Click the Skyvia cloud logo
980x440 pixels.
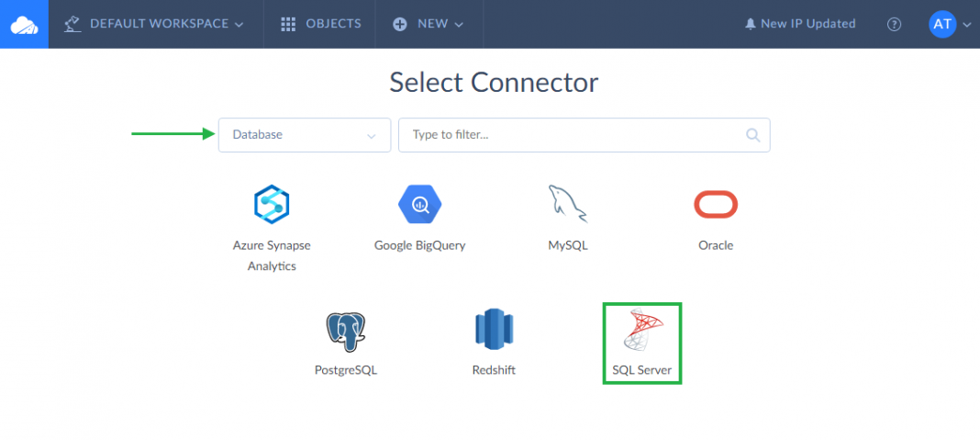[24, 25]
